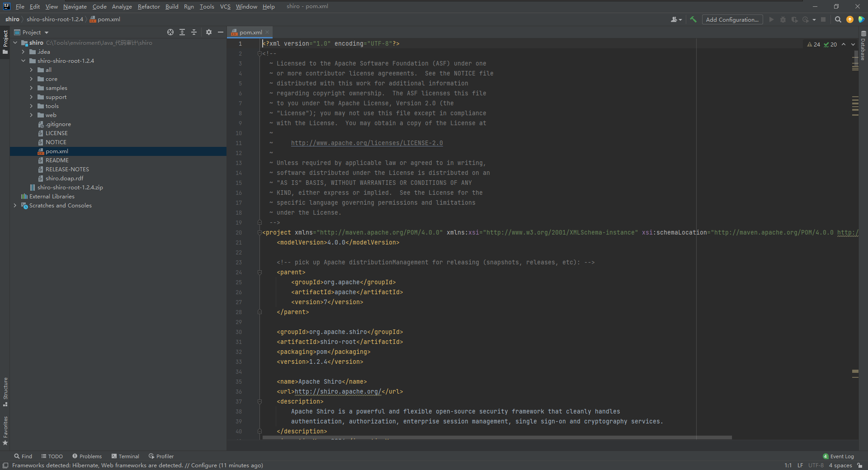
Task: Open the File menu
Action: [x=20, y=6]
